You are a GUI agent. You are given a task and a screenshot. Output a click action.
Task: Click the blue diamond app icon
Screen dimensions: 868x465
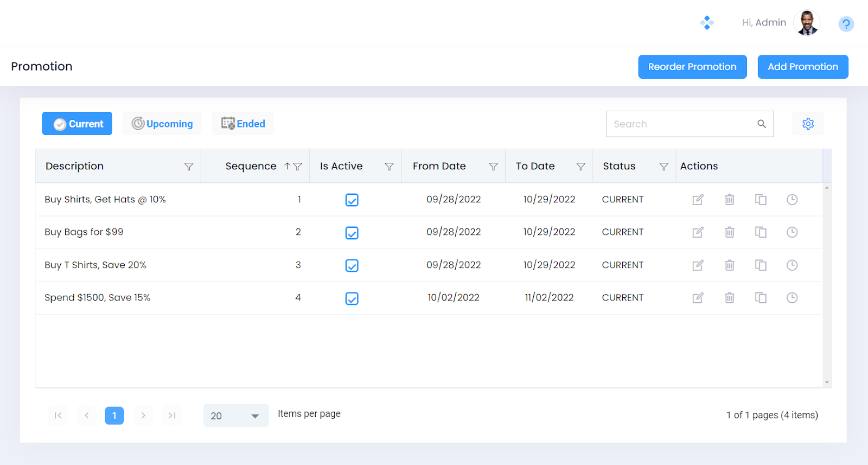[x=706, y=23]
